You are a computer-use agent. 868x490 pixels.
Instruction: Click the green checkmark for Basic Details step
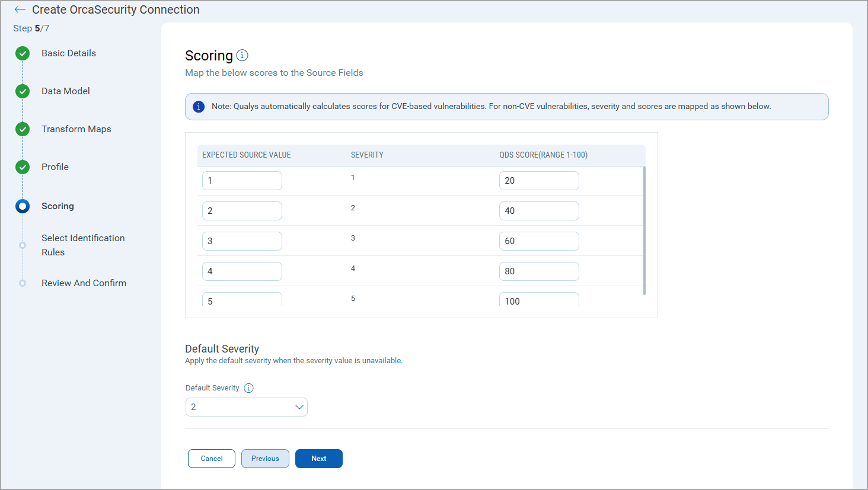(x=23, y=53)
